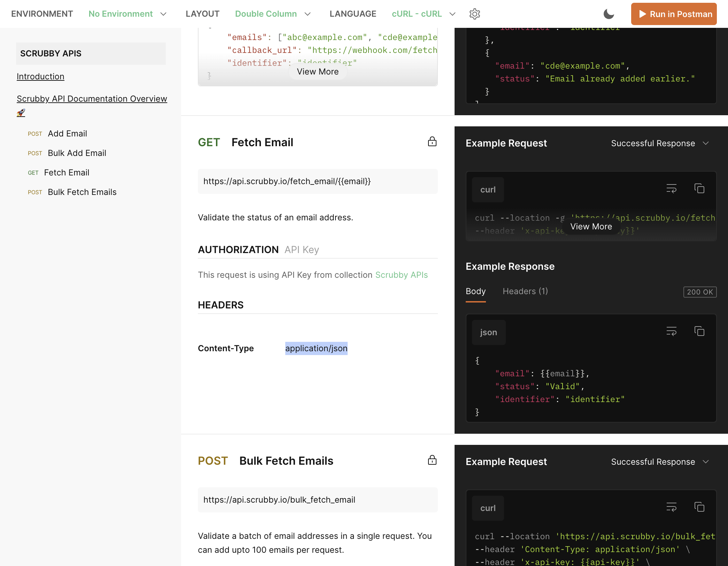Expand Successful Response dropdown for Fetch Email
The height and width of the screenshot is (566, 728).
(x=660, y=143)
